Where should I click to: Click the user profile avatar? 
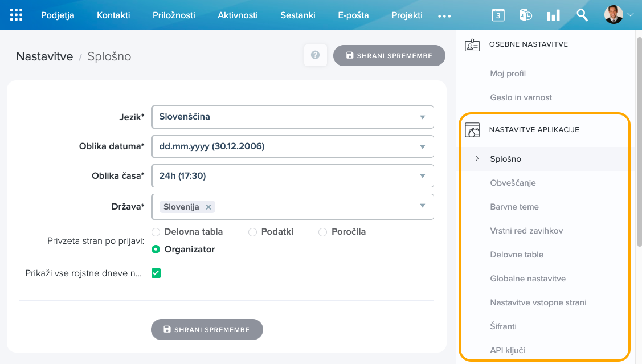614,15
